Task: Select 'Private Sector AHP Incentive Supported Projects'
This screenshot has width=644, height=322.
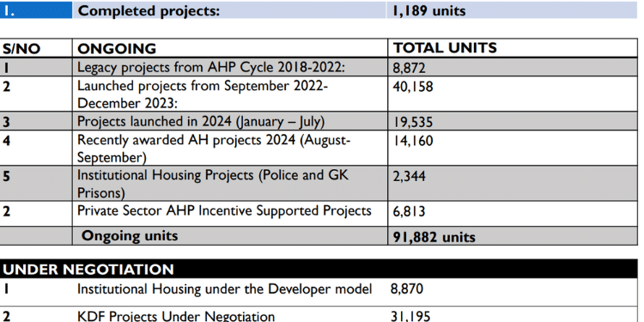Action: [224, 210]
